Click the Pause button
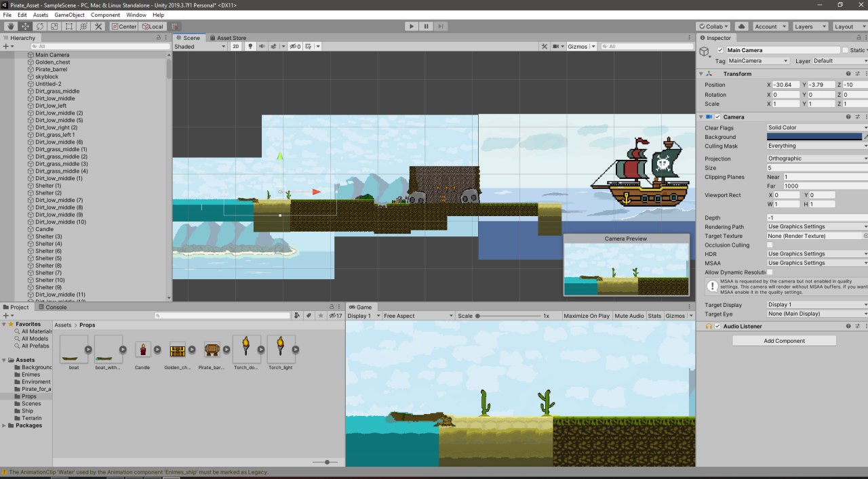 click(426, 26)
